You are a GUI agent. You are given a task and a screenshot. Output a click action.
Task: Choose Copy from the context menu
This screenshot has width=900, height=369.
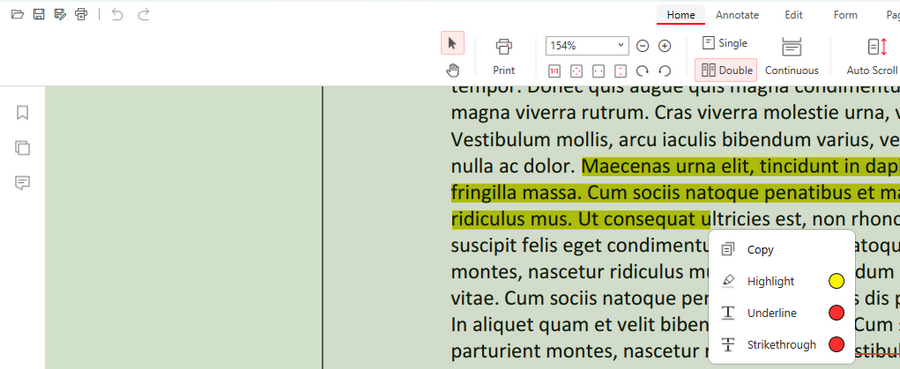(782, 250)
